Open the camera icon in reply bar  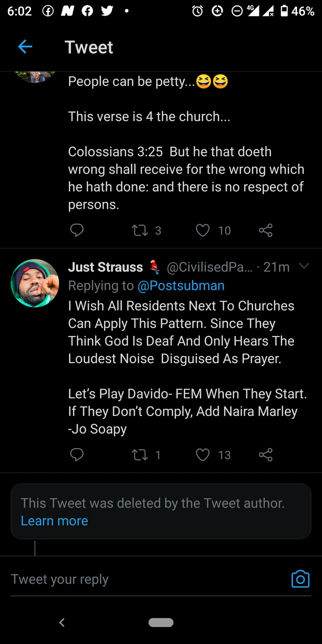tap(300, 579)
